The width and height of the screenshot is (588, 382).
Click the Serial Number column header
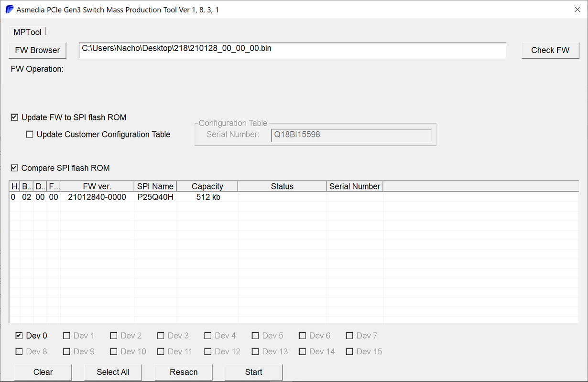355,186
